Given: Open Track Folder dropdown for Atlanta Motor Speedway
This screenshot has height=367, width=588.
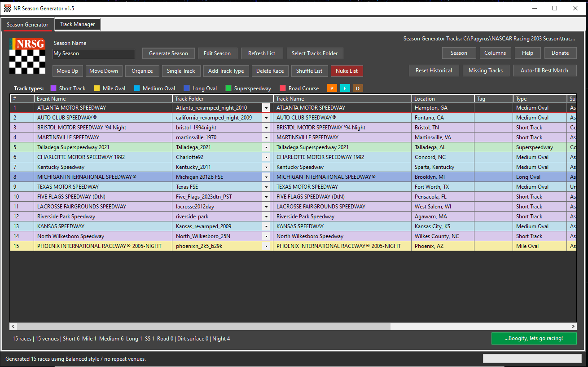Looking at the screenshot, I should [266, 108].
